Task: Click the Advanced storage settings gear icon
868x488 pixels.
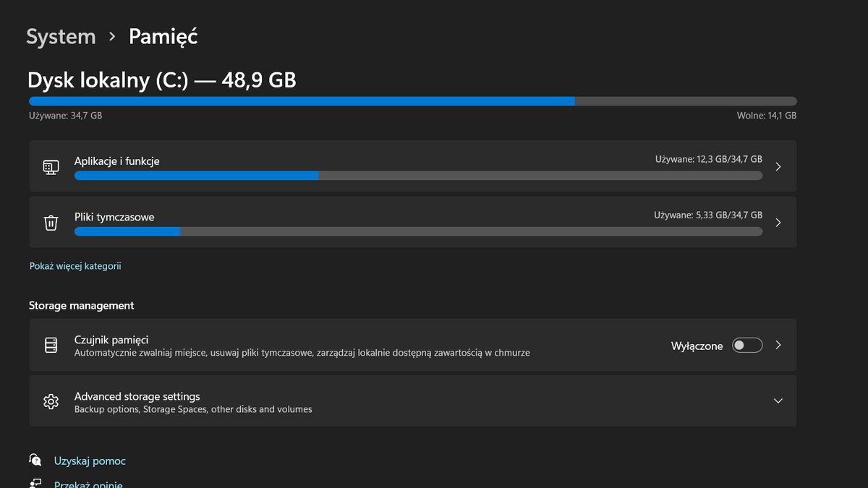Action: (51, 401)
